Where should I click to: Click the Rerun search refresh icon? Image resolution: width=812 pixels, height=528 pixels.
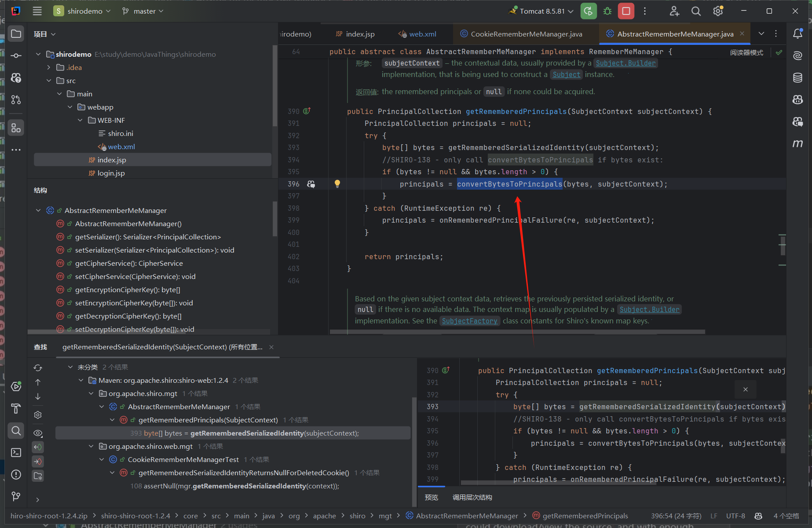[38, 367]
